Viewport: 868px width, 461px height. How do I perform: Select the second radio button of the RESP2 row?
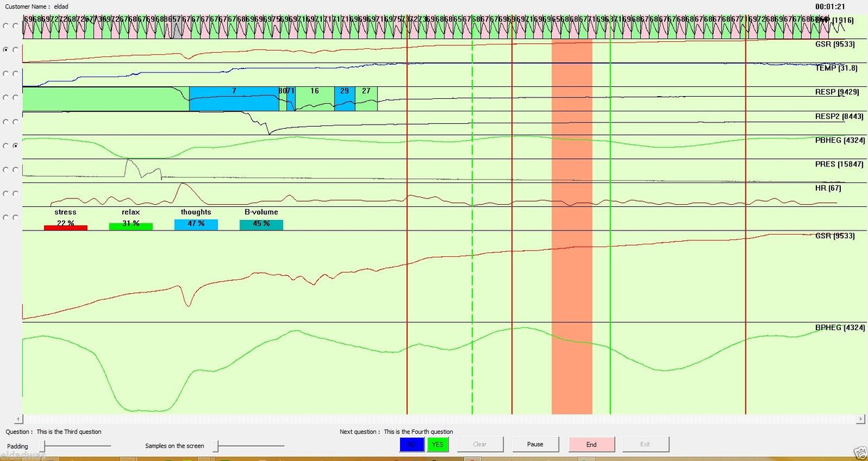tap(15, 122)
